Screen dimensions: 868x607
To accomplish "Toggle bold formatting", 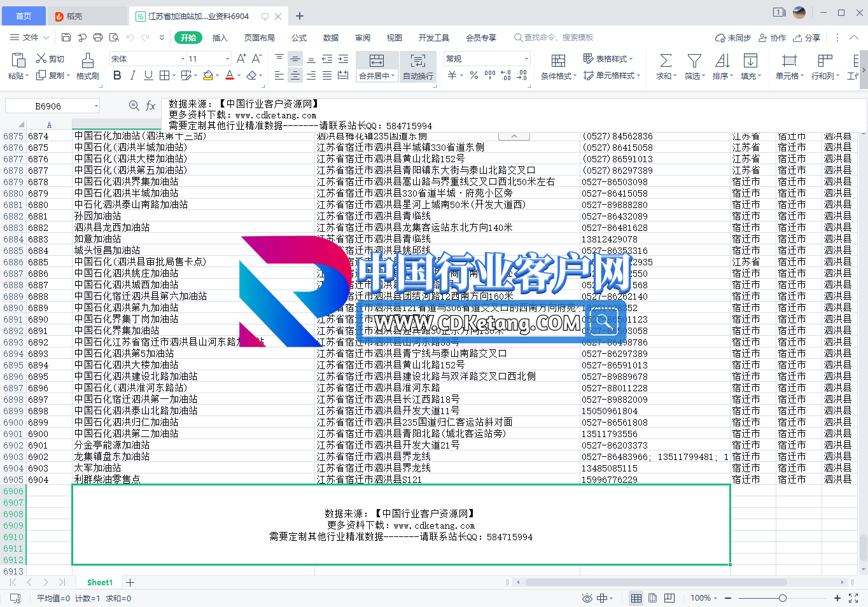I will tap(117, 75).
